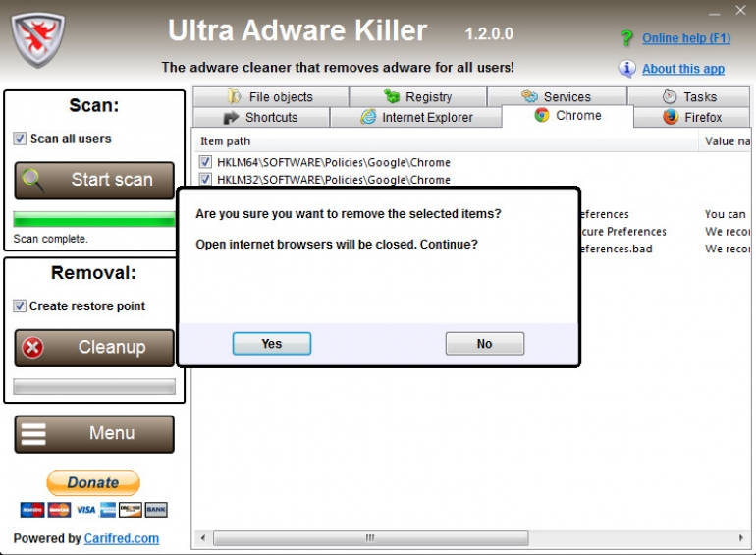The height and width of the screenshot is (555, 756).
Task: Switch to the Registry tab
Action: coord(418,97)
